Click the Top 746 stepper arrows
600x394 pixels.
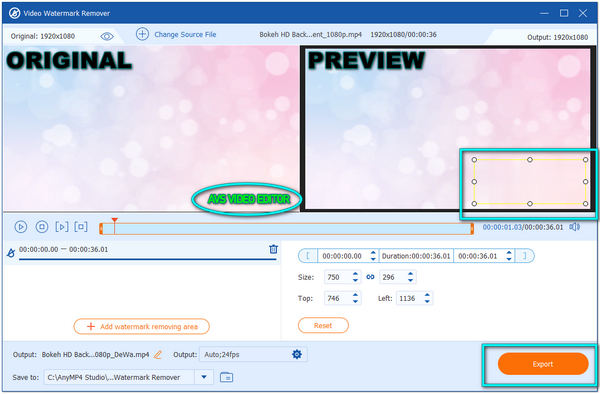(355, 298)
